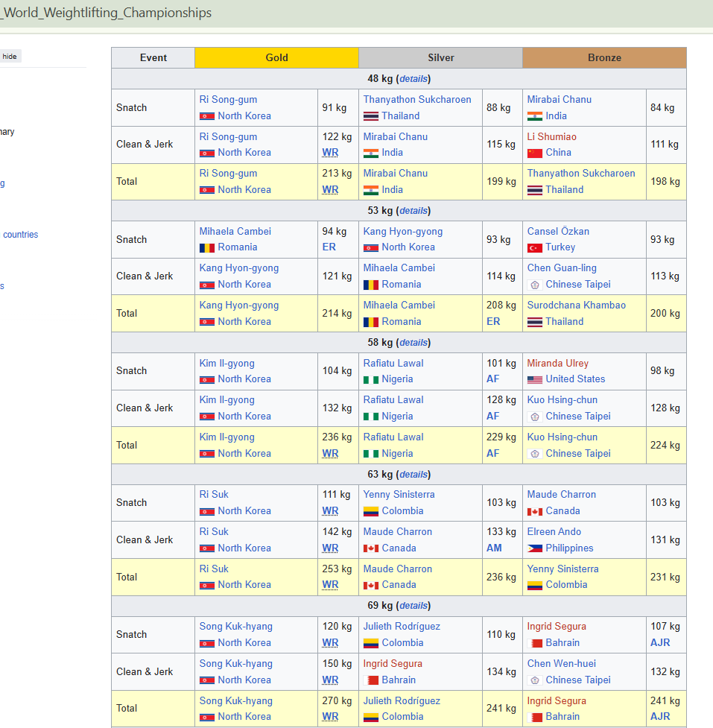
Task: Click the Romania flag in 53 kg Snatch gold
Action: pos(206,247)
